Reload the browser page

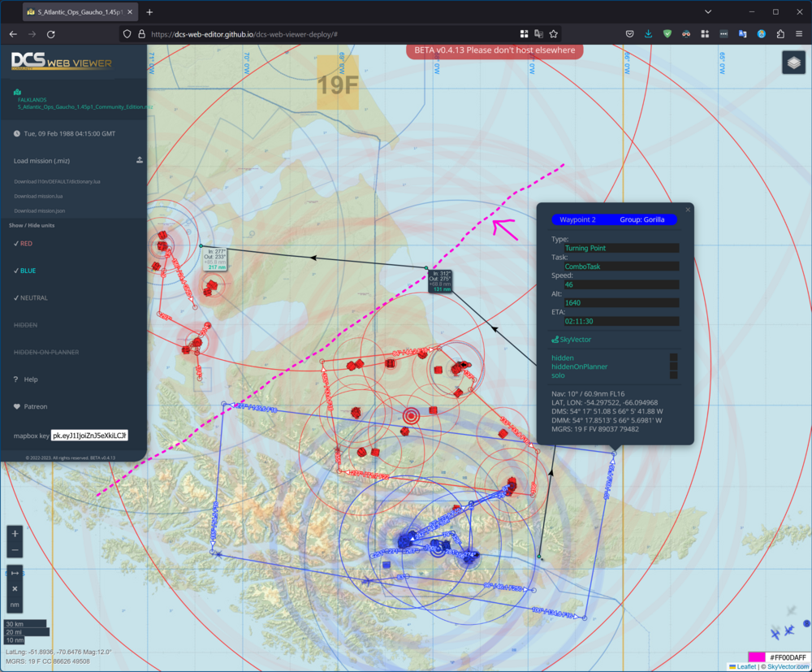pos(51,34)
